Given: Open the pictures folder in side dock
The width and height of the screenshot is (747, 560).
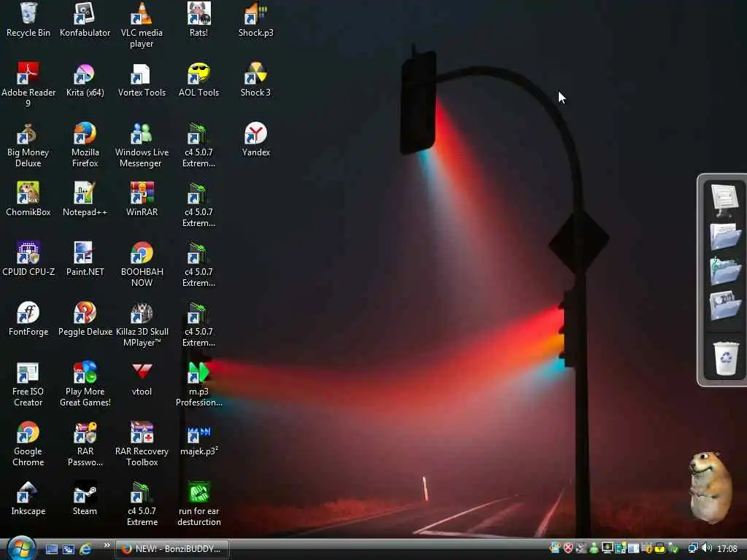Looking at the screenshot, I should click(x=724, y=306).
